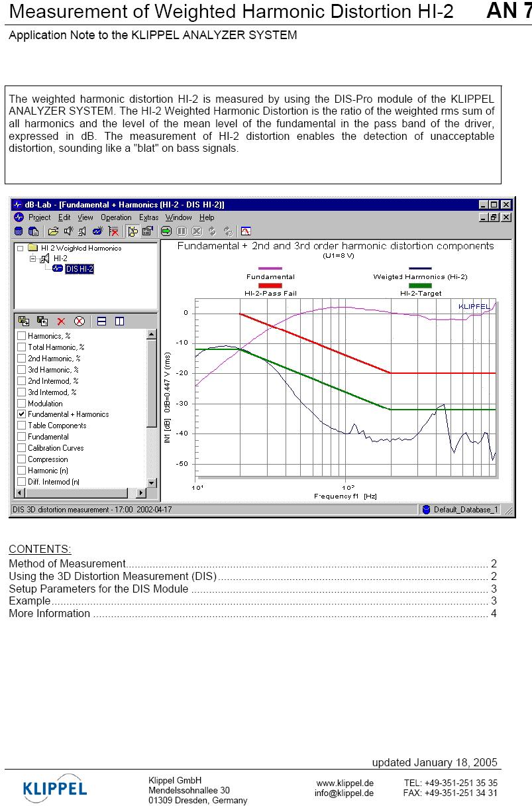Open the Window menu
The image size is (532, 806).
click(x=179, y=217)
